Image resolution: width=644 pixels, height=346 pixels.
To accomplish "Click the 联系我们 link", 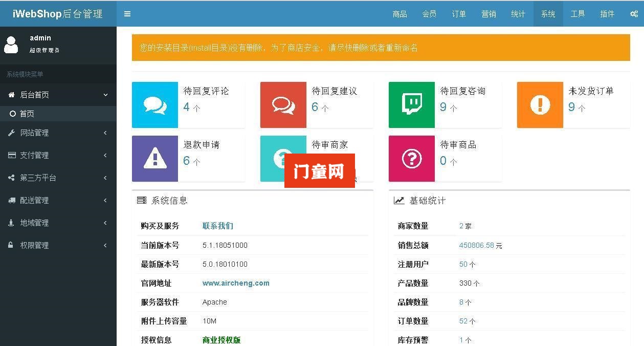I will click(218, 226).
